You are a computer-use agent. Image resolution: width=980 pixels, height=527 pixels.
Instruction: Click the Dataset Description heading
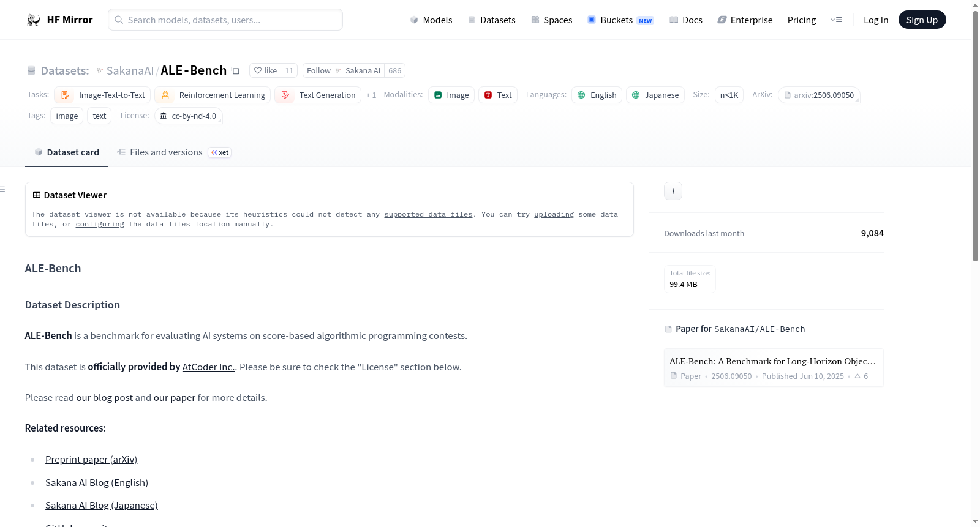(72, 305)
